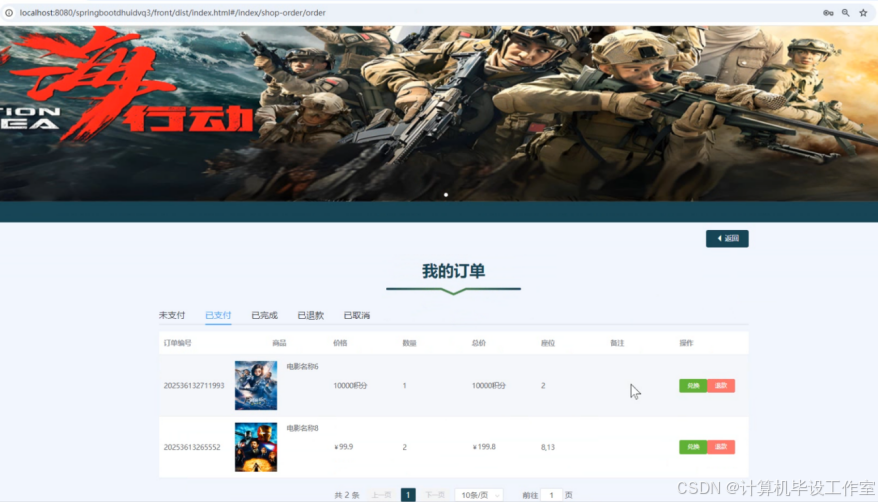This screenshot has height=503, width=879.
Task: Click the movie title 电影名称6
Action: point(302,367)
